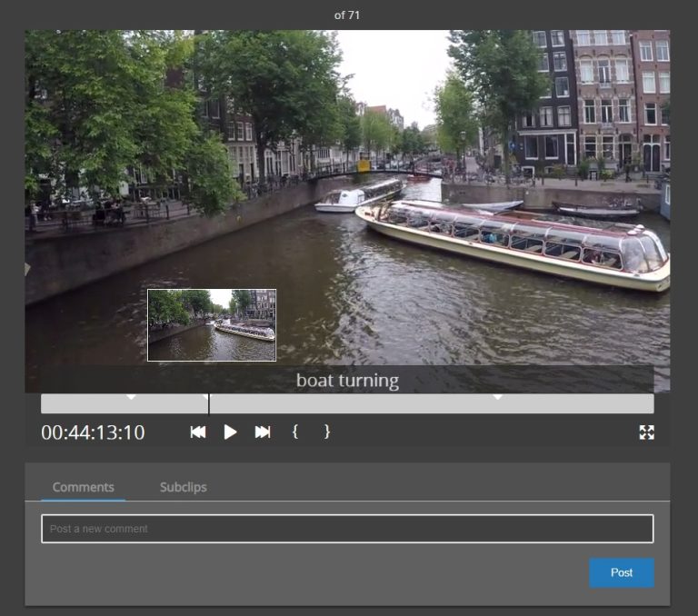Click the Post button
This screenshot has width=698, height=616.
click(621, 572)
